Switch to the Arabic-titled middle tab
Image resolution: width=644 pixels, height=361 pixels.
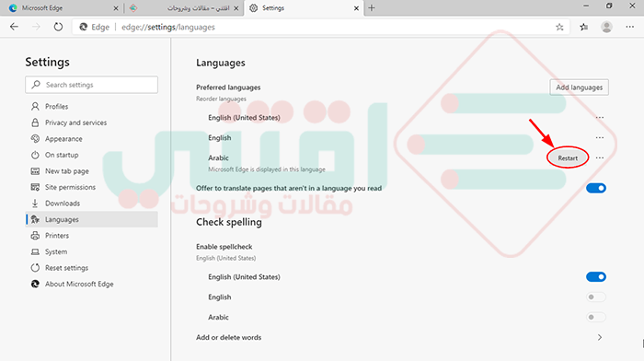click(183, 7)
